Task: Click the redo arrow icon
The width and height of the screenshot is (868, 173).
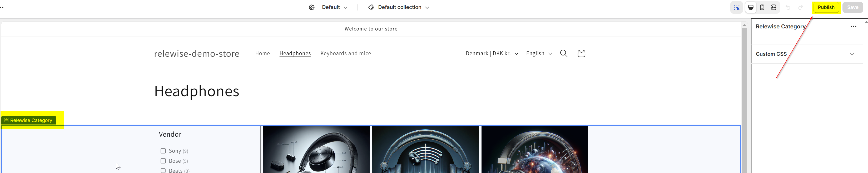Action: pos(801,7)
